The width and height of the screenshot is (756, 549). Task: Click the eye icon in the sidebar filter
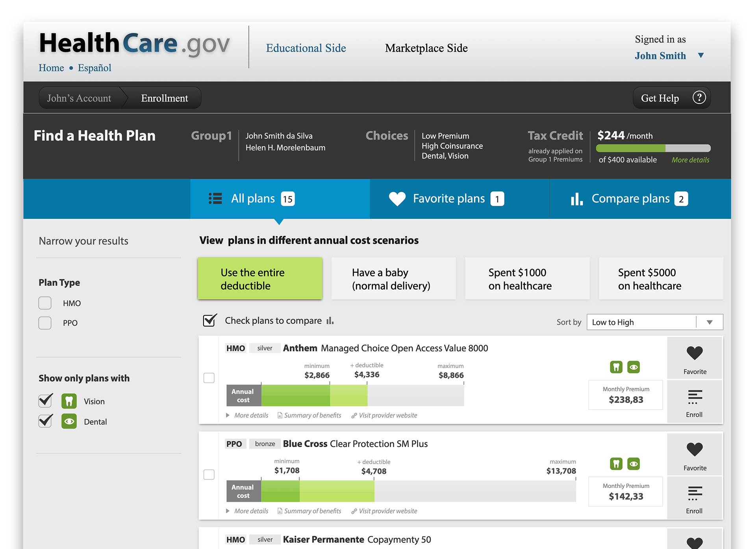[x=69, y=421]
